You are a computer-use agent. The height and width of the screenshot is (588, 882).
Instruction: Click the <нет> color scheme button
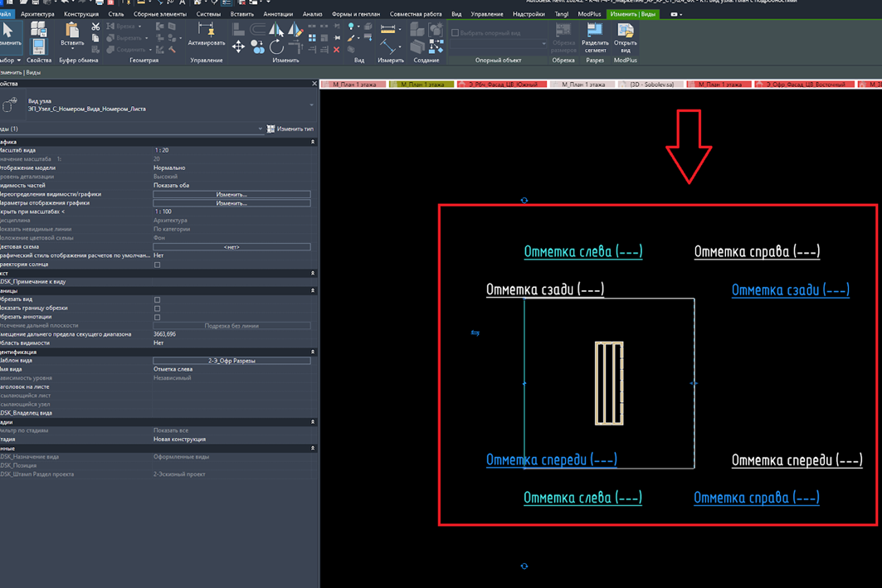(231, 247)
